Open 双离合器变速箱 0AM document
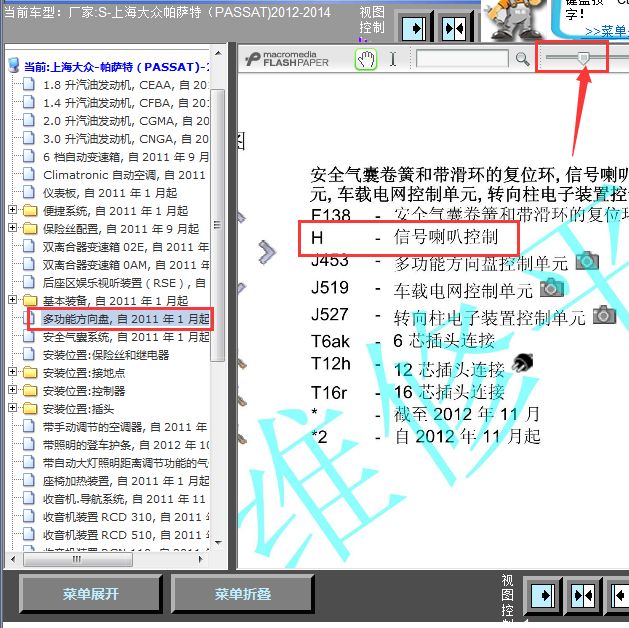The height and width of the screenshot is (628, 629). (x=126, y=265)
